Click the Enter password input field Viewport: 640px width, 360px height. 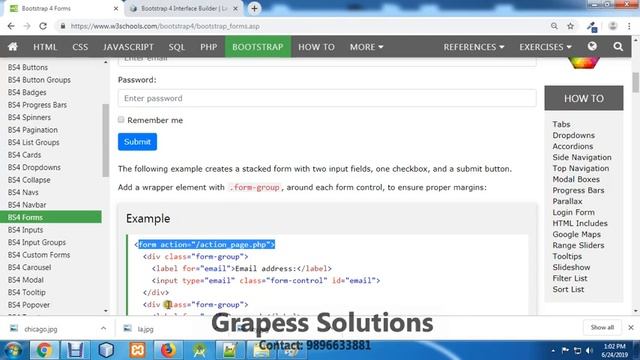(x=327, y=98)
